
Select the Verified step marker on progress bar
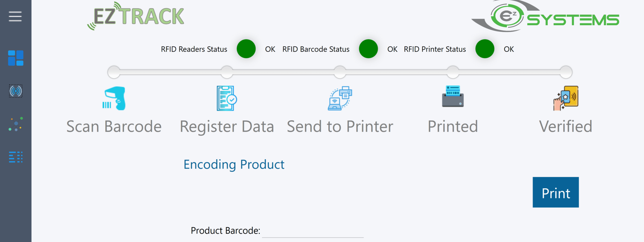coord(566,72)
